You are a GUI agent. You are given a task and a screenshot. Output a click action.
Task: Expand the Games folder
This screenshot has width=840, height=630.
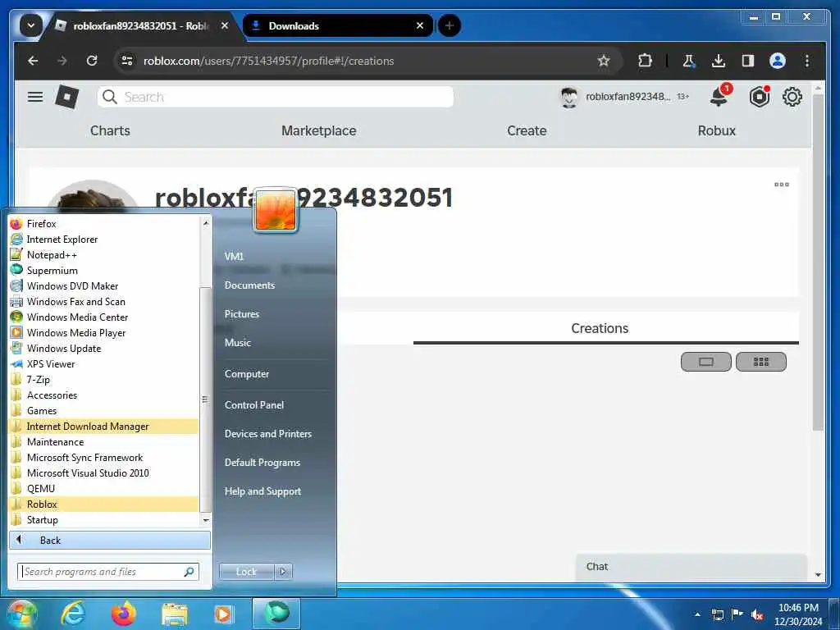coord(103,410)
